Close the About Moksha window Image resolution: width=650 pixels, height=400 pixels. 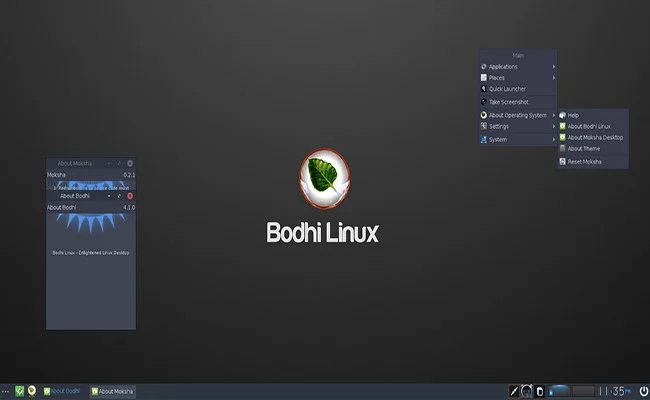tap(130, 163)
